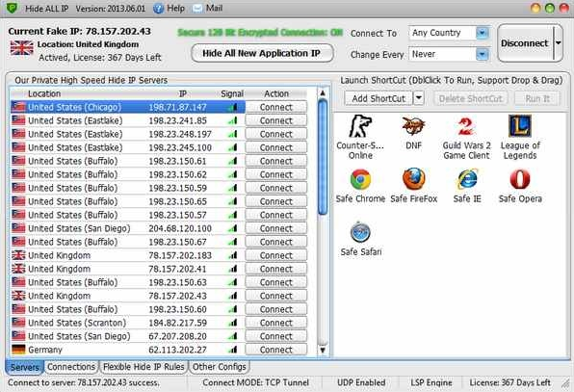
Task: Switch to the Flexible Hide IP Rules tab
Action: click(143, 367)
